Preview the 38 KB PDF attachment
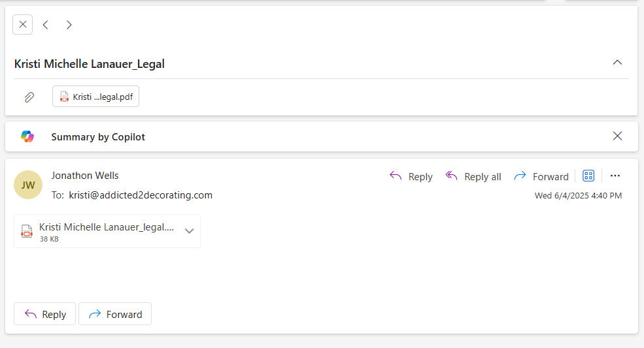 pyautogui.click(x=99, y=231)
